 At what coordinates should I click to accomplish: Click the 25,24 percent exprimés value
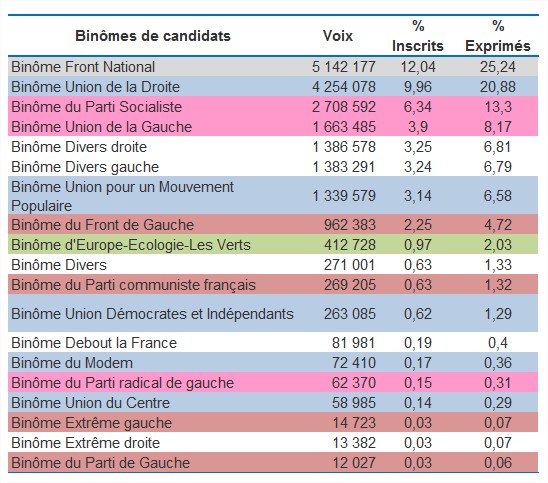[x=498, y=67]
